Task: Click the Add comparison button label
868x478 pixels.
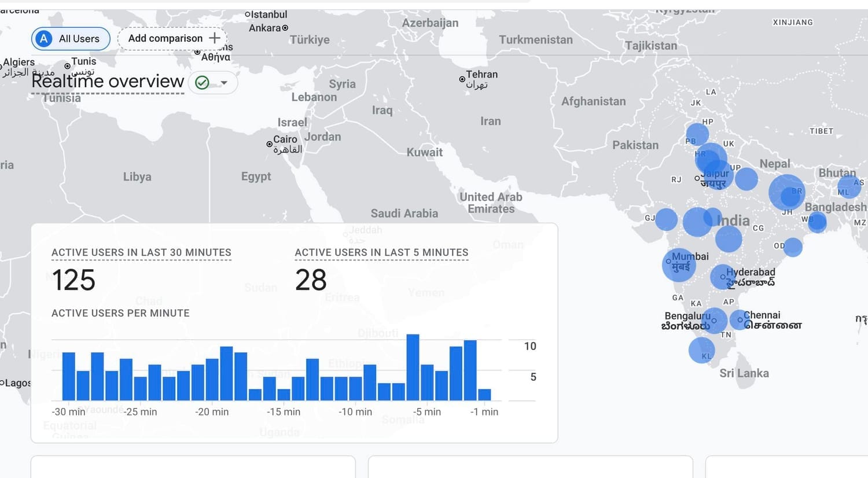Action: [x=165, y=38]
